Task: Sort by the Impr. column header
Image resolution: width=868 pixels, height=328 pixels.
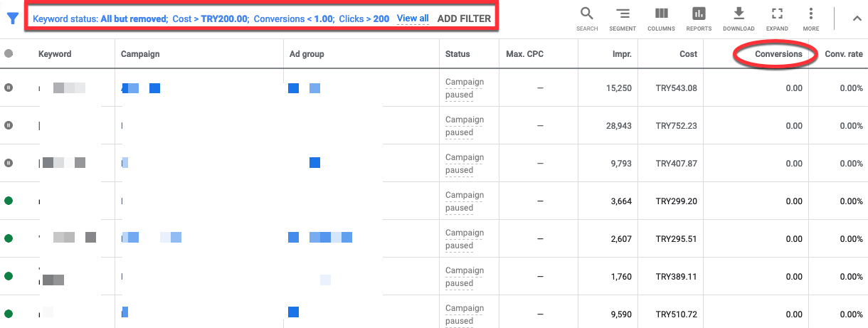Action: pyautogui.click(x=622, y=54)
